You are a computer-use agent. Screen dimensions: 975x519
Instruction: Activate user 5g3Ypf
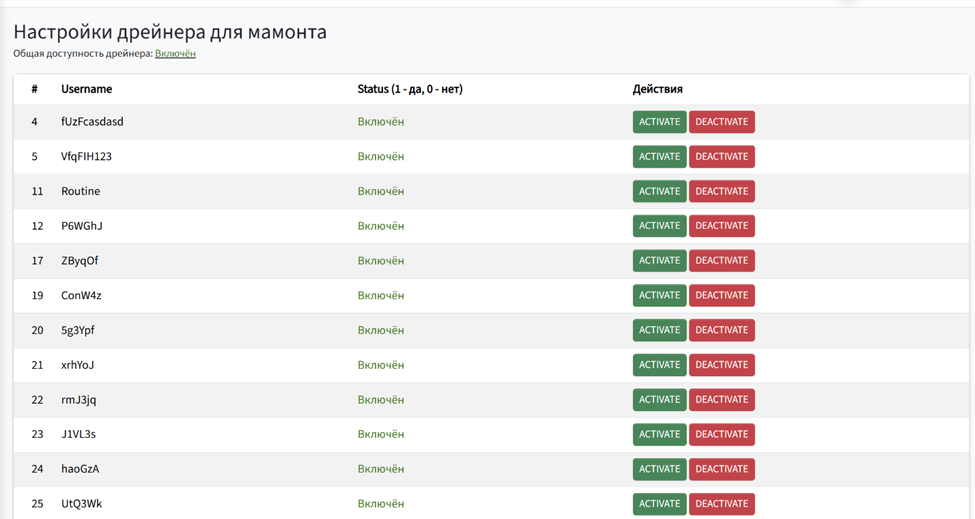[660, 330]
